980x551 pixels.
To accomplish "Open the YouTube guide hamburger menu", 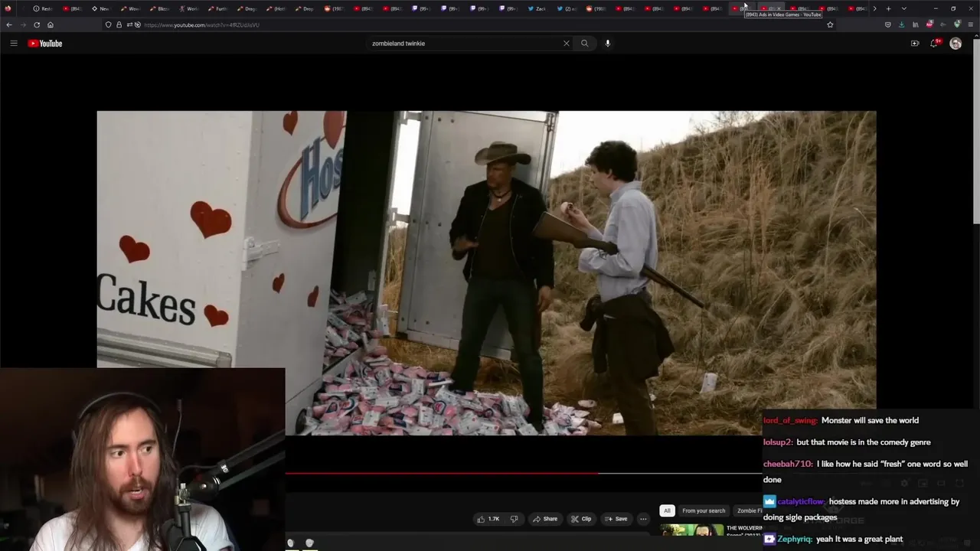I will click(x=13, y=44).
